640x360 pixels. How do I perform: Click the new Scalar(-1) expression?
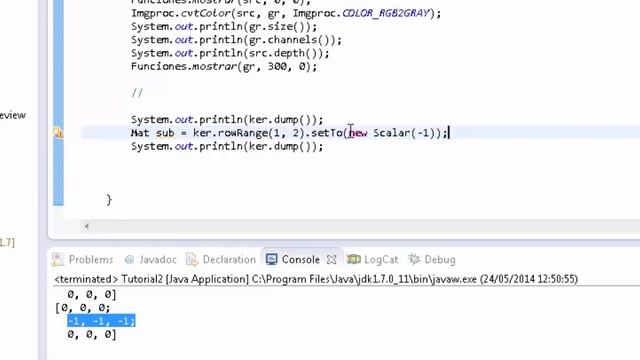coord(392,133)
